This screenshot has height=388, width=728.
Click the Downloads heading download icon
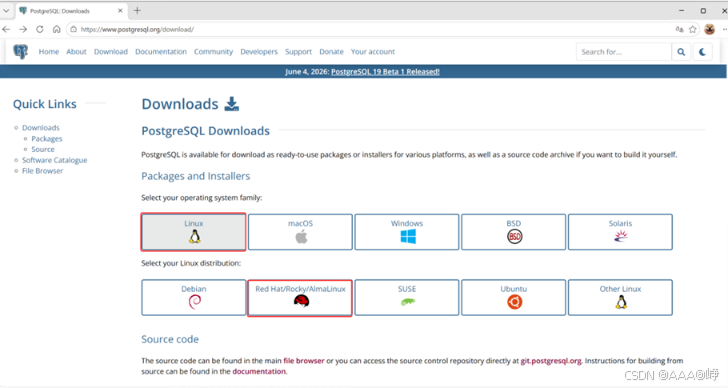point(232,104)
